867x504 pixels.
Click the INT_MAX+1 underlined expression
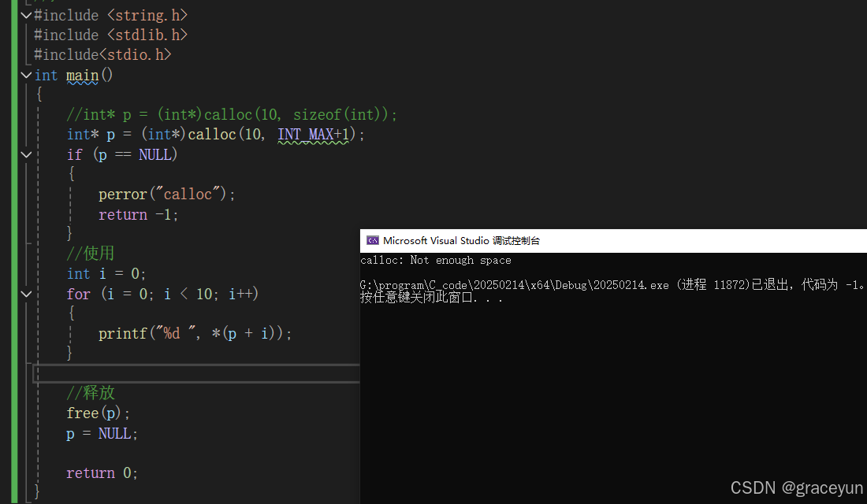tap(314, 135)
